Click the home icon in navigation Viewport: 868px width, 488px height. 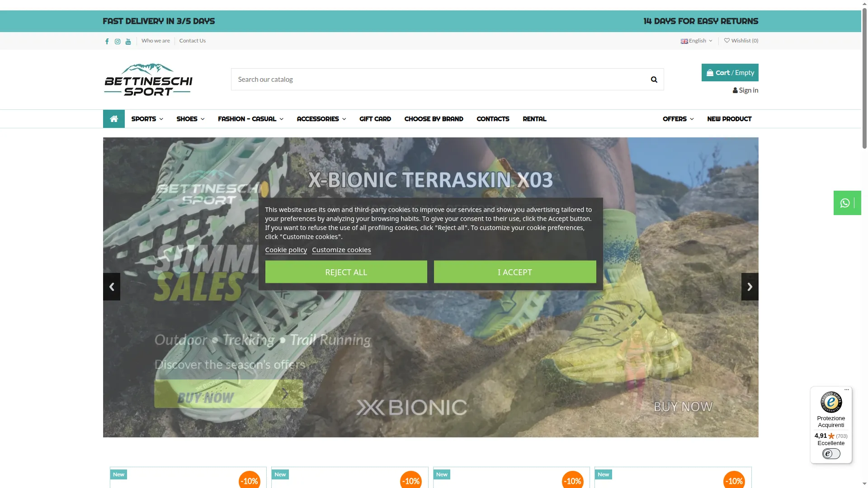(114, 119)
